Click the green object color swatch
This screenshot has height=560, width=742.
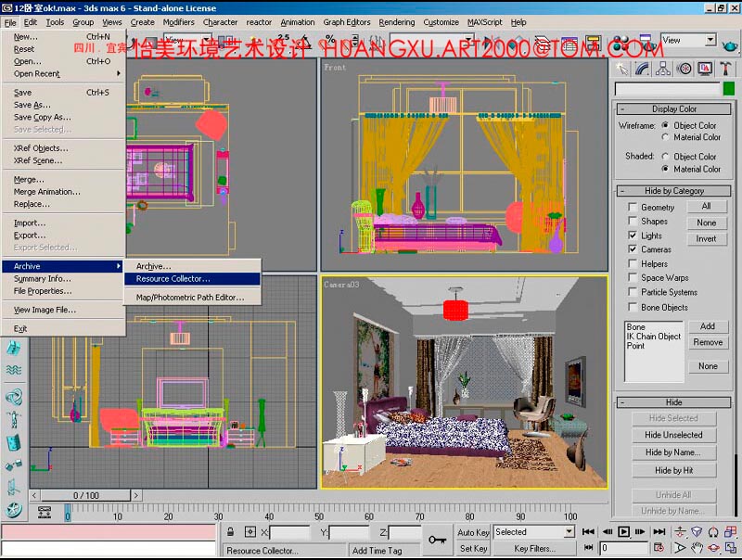[729, 88]
